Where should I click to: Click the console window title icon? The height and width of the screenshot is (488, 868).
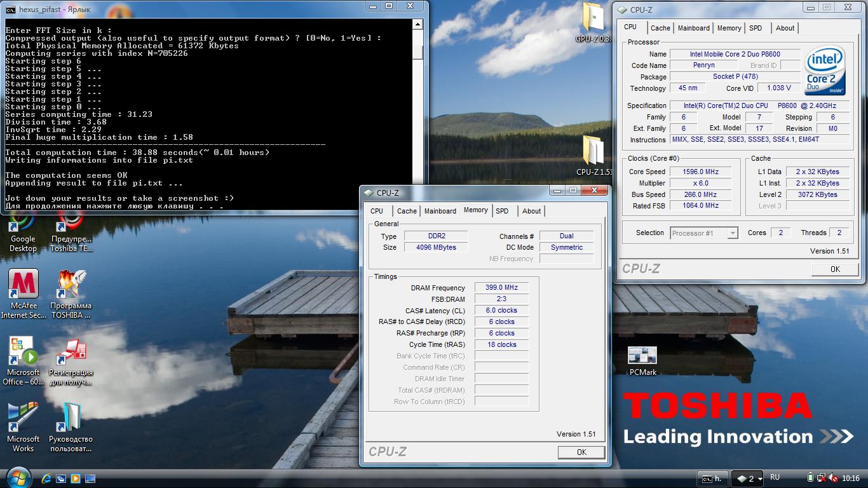11,10
